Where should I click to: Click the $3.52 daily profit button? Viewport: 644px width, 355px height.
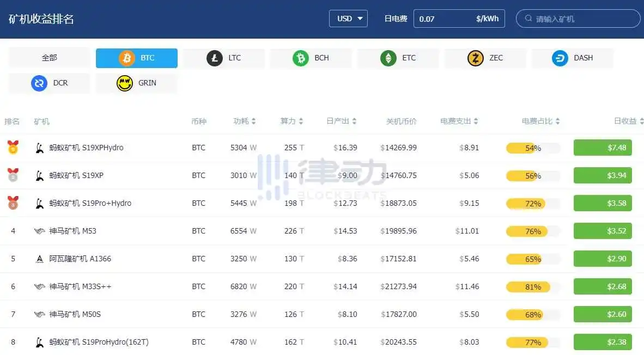pos(603,231)
